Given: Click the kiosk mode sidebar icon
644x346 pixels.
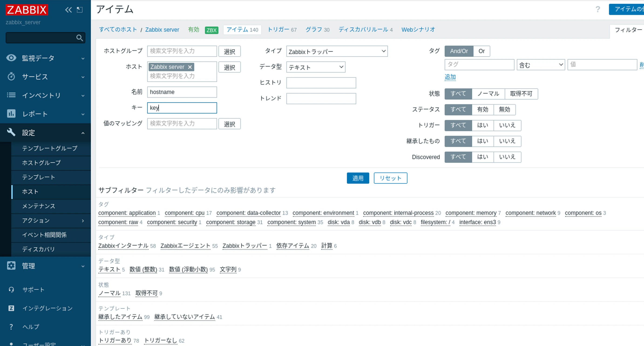Looking at the screenshot, I should [x=79, y=10].
